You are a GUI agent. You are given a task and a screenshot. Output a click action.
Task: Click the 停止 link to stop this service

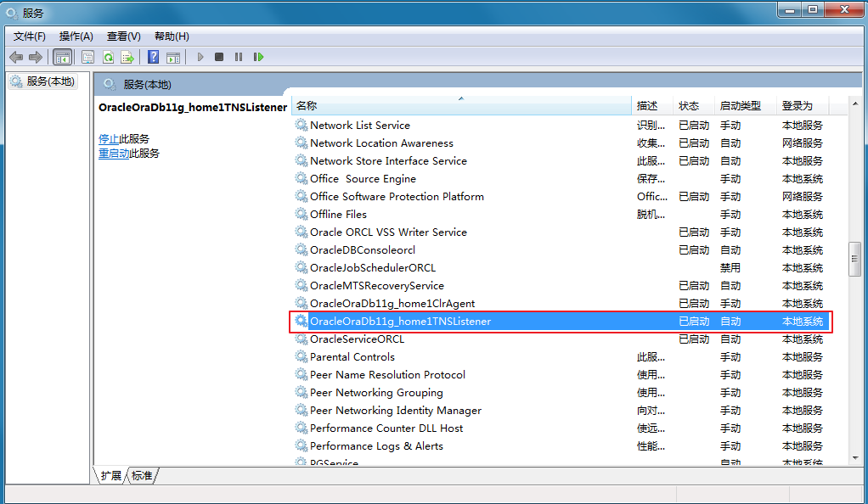coord(109,139)
